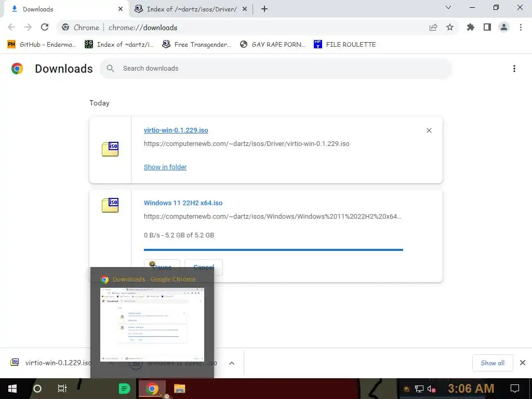This screenshot has height=399, width=532.
Task: Go forward with the browser forward arrow
Action: 28,27
